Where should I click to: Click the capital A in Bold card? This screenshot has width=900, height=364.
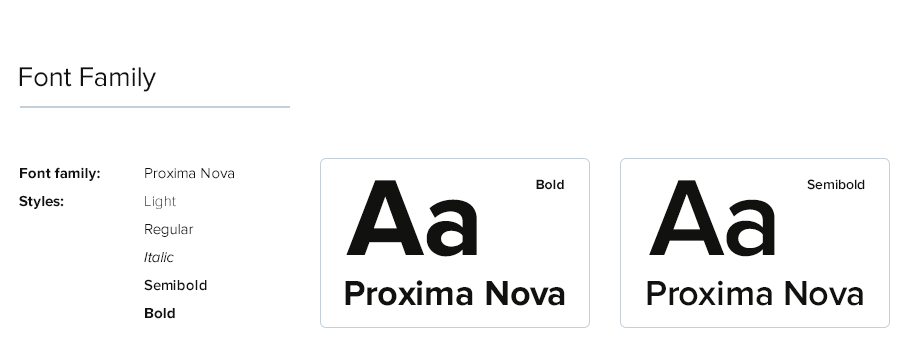[385, 218]
